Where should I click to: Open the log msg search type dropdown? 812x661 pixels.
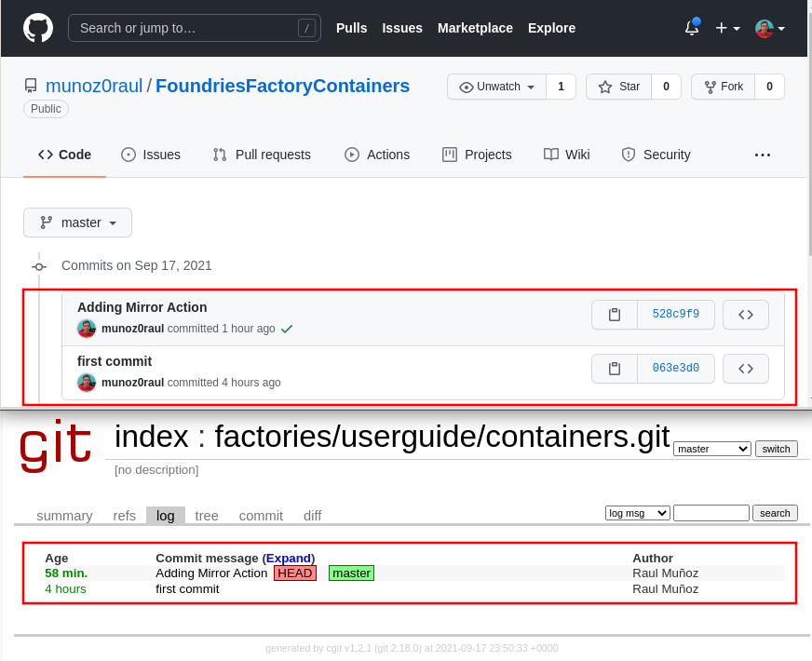coord(637,513)
